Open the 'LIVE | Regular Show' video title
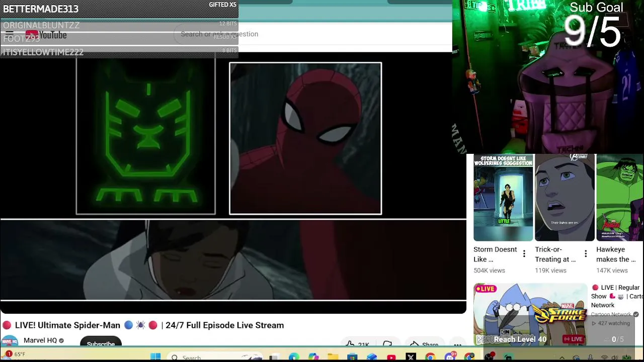The image size is (644, 362). pyautogui.click(x=617, y=296)
